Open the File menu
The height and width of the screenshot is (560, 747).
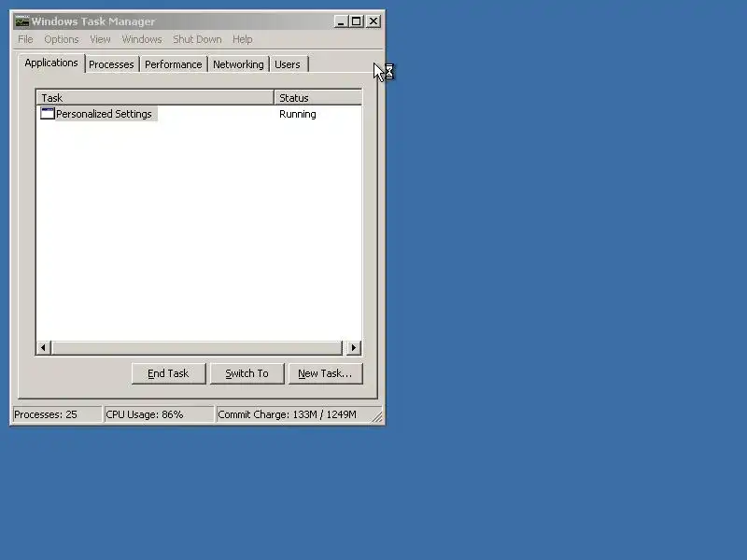click(25, 39)
